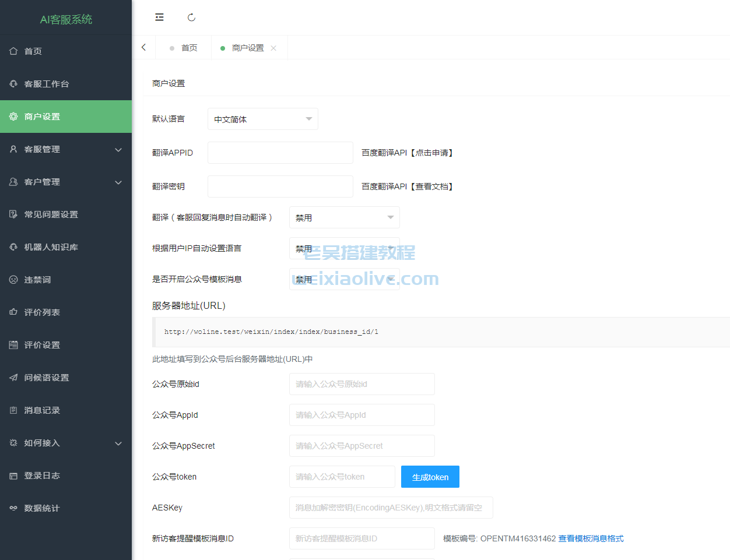Screen dimensions: 730x560
Task: Open the 问候语设置 greeting settings icon
Action: pos(13,378)
